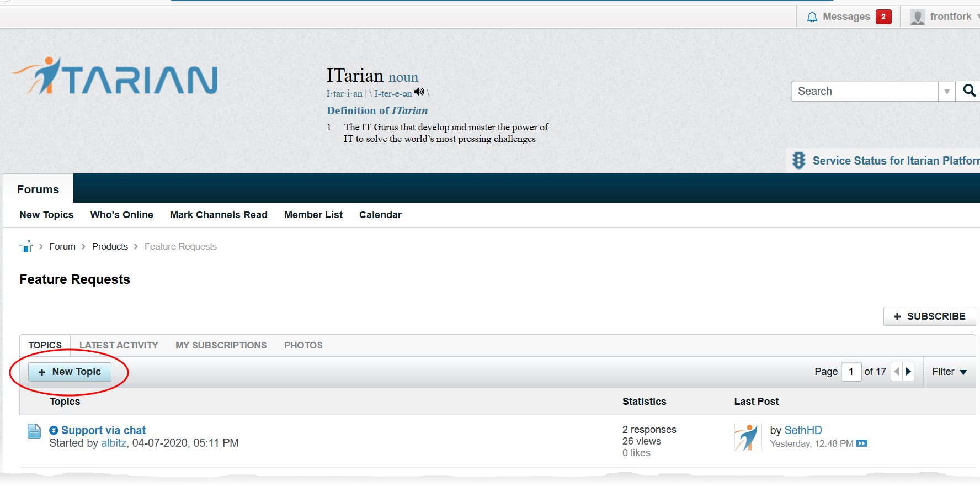Select the Topics column header

tap(65, 402)
